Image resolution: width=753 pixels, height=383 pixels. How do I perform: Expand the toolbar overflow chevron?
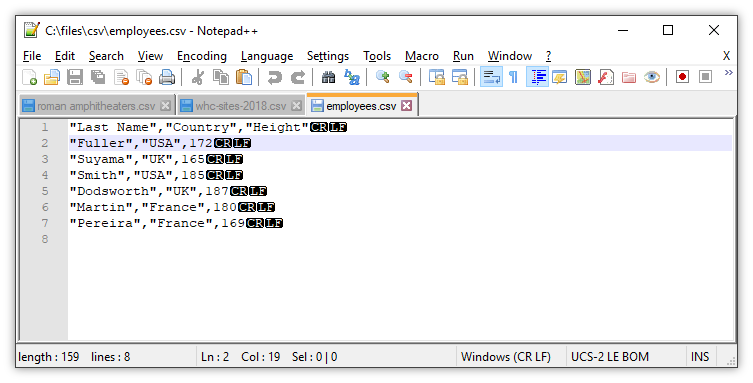729,73
